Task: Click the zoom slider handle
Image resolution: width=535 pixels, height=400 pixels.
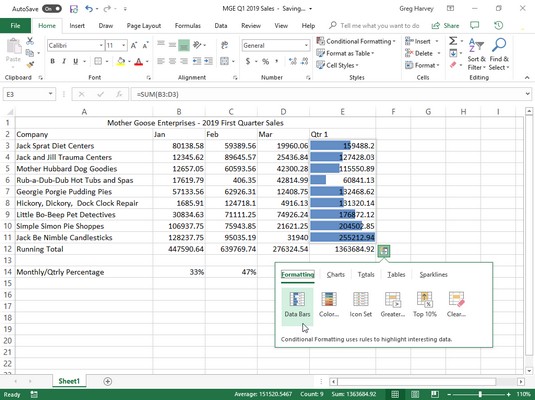Action: tap(480, 395)
